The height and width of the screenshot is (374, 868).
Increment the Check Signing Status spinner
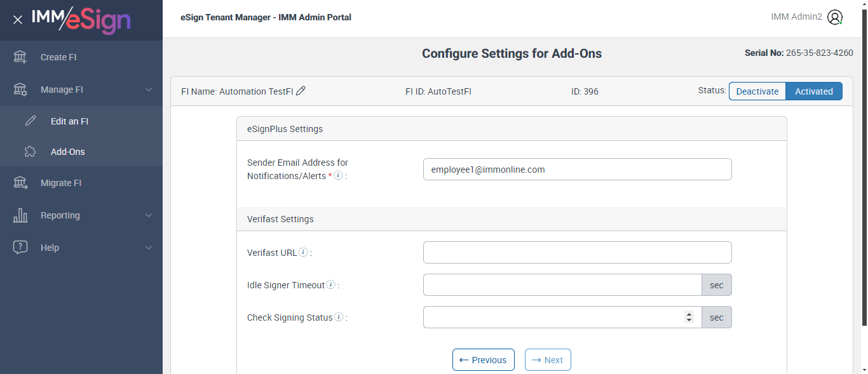pos(689,314)
